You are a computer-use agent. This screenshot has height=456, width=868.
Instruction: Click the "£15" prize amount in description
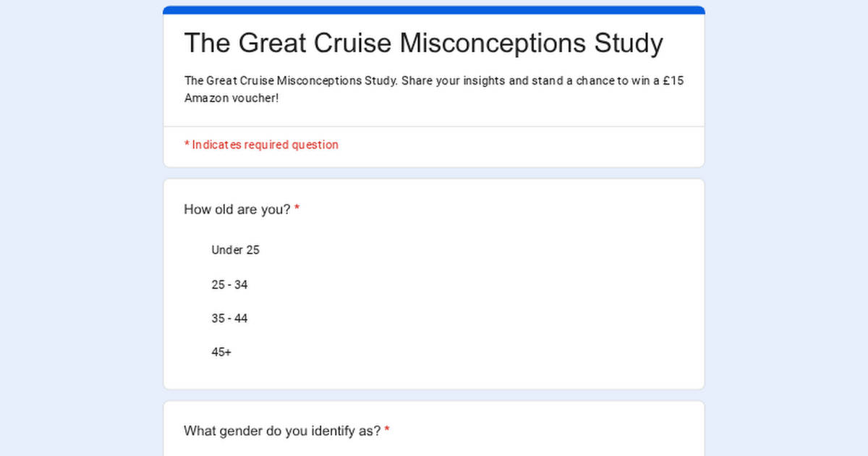[673, 80]
